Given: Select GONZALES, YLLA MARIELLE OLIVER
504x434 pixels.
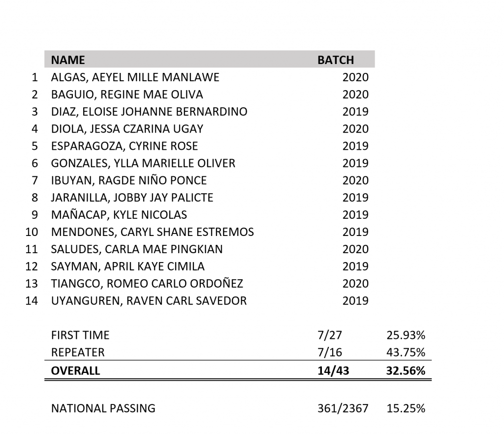Looking at the screenshot, I should (x=143, y=164).
